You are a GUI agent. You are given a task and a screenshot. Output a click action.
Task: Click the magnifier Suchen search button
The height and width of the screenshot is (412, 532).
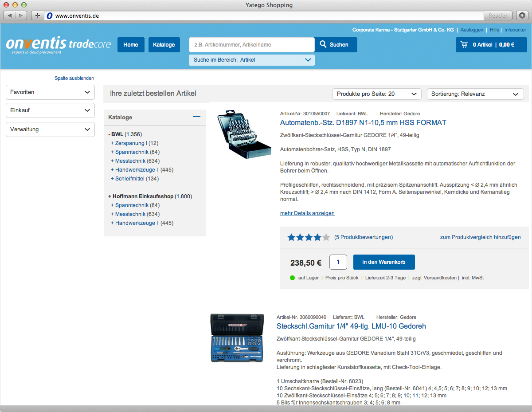point(336,45)
